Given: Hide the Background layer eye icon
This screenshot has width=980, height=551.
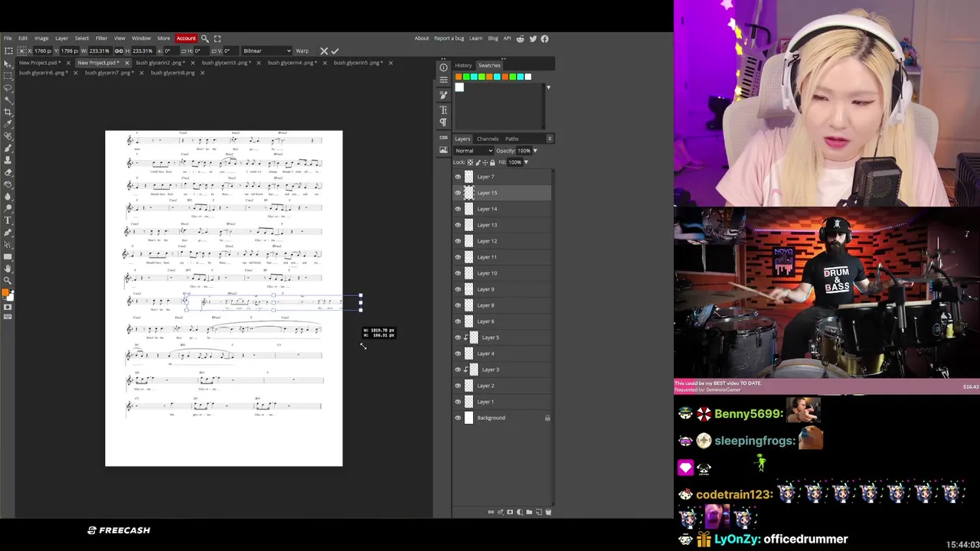Looking at the screenshot, I should pyautogui.click(x=458, y=418).
